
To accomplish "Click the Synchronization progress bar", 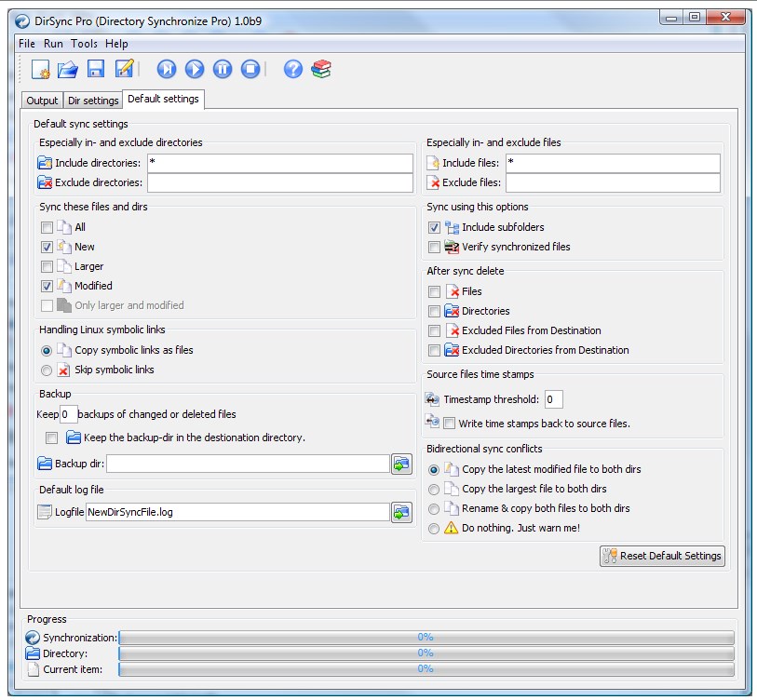I will pyautogui.click(x=426, y=638).
